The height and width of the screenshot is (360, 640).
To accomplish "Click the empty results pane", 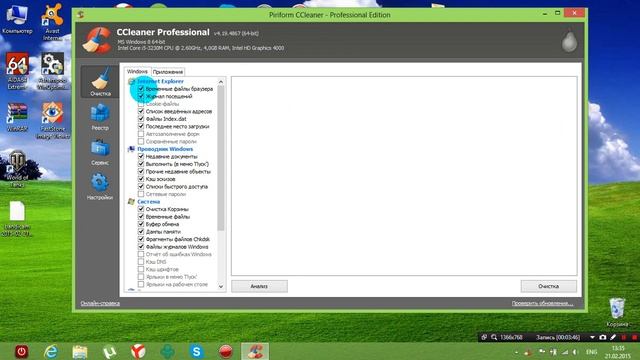I will point(404,176).
